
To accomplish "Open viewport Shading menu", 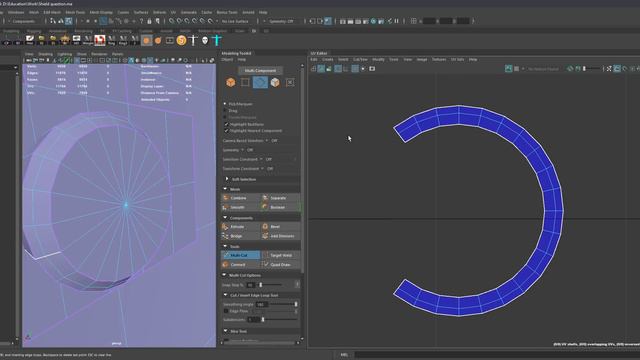I will pos(45,54).
